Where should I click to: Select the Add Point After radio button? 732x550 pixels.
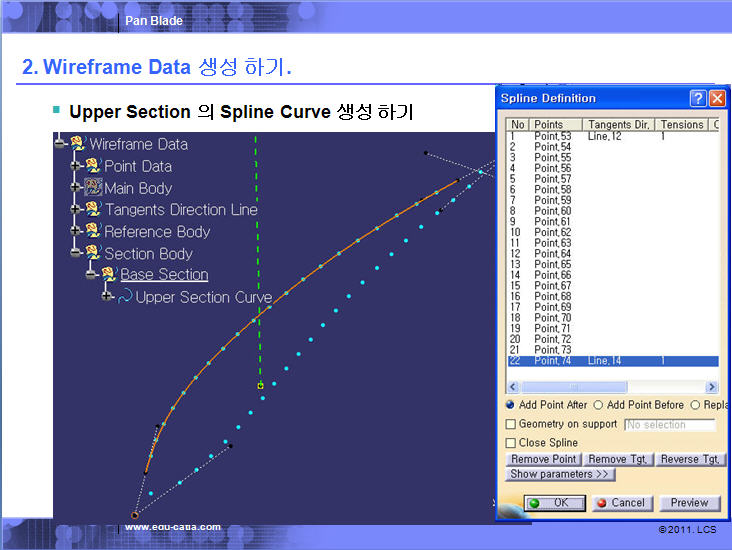click(510, 405)
